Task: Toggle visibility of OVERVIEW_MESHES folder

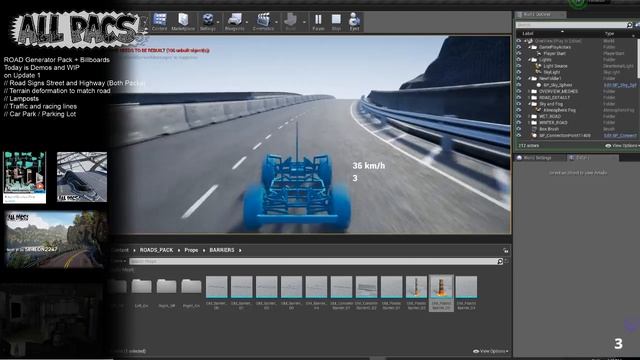Action: click(519, 91)
